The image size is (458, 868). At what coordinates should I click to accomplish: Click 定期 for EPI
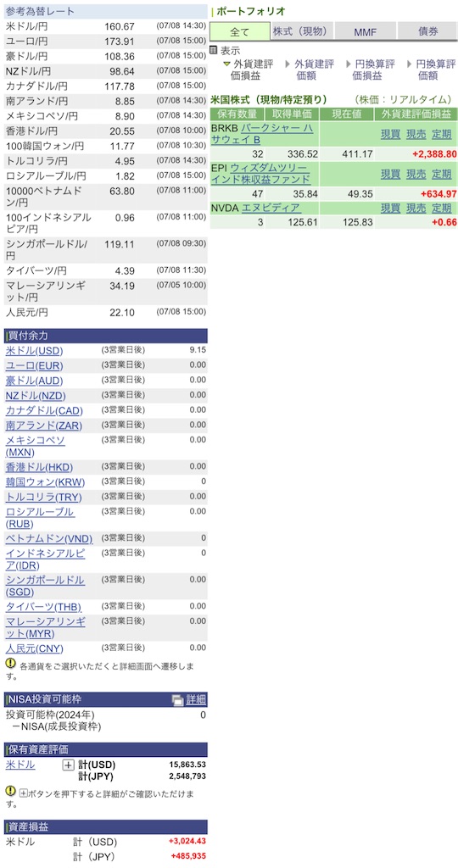pos(442,174)
